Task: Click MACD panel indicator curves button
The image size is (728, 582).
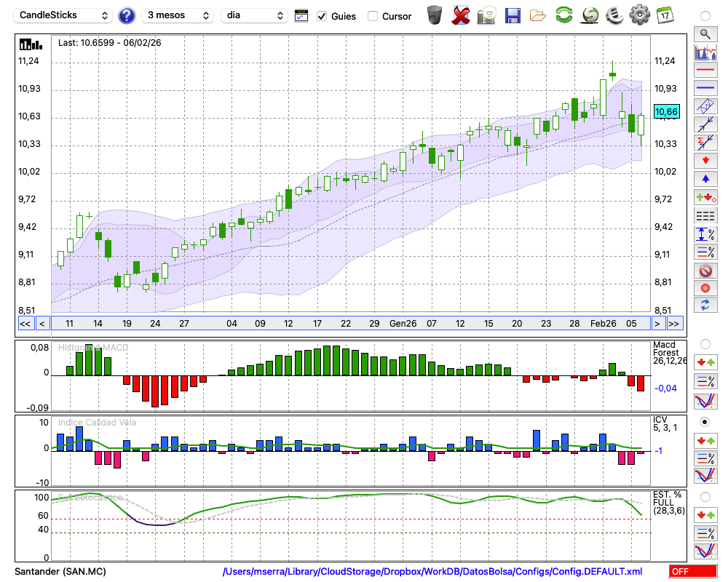Action: pyautogui.click(x=705, y=401)
